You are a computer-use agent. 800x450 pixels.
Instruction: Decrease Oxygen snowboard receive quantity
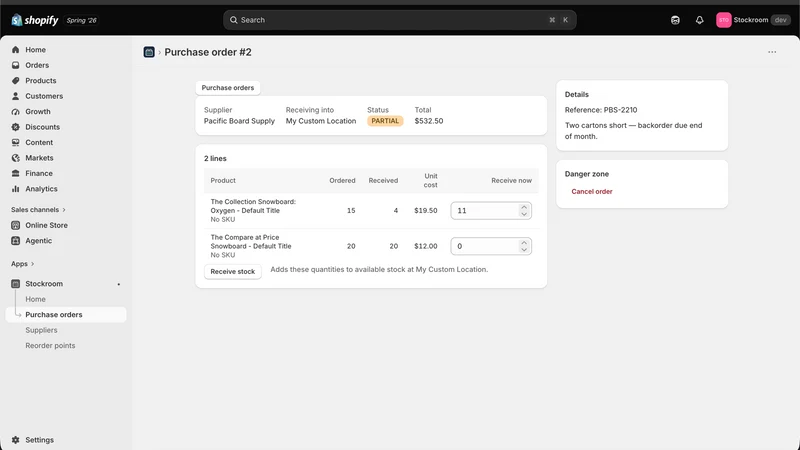[x=524, y=214]
